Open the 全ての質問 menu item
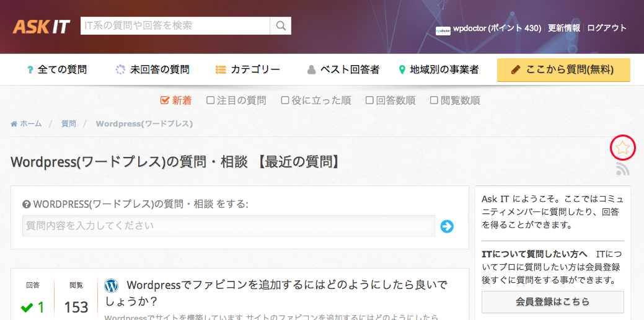Image resolution: width=644 pixels, height=320 pixels. [x=57, y=70]
